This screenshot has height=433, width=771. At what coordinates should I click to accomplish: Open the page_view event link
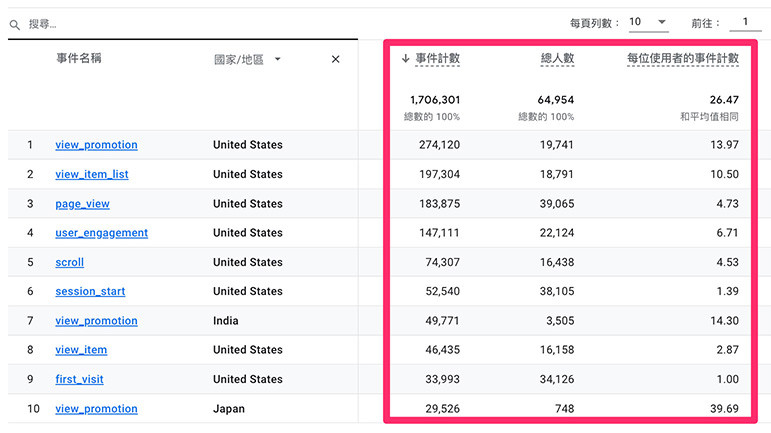(82, 204)
